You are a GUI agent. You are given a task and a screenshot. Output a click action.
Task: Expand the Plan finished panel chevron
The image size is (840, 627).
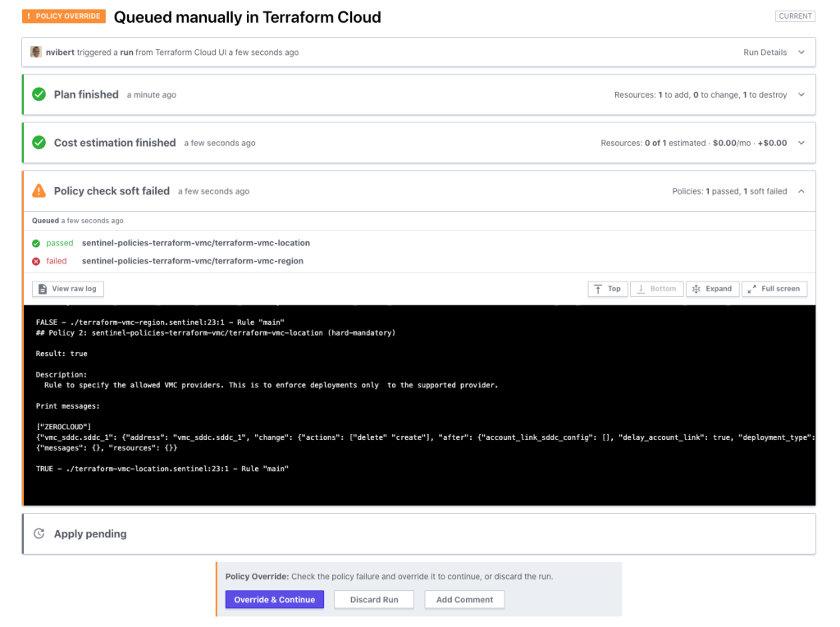tap(801, 95)
